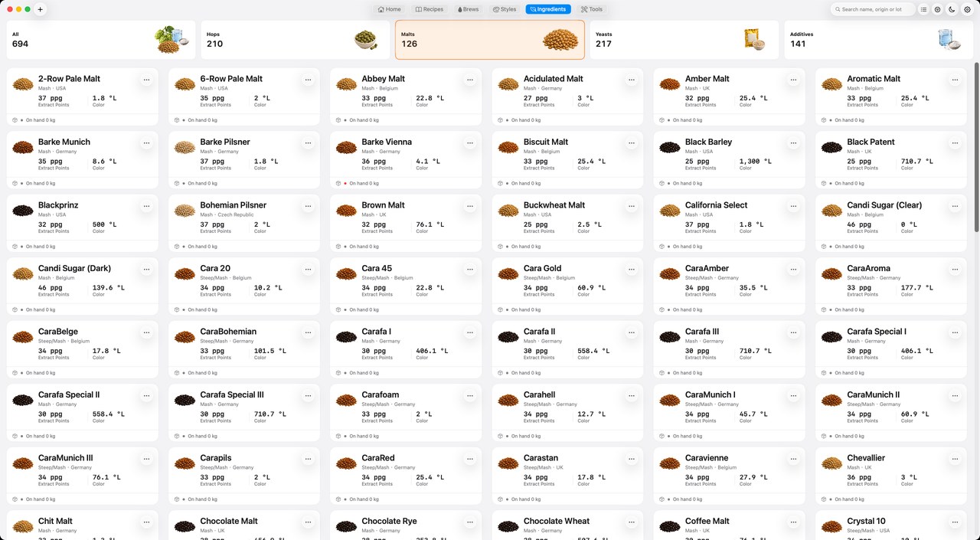Viewport: 980px width, 540px height.
Task: Open the Biscuit Malt card title
Action: pos(546,142)
